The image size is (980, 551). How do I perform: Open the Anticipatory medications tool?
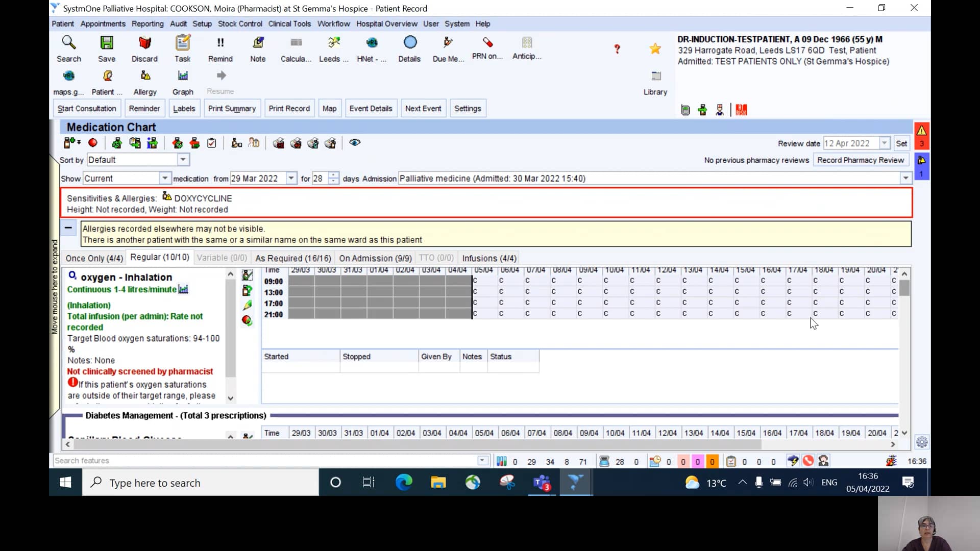[x=526, y=48]
